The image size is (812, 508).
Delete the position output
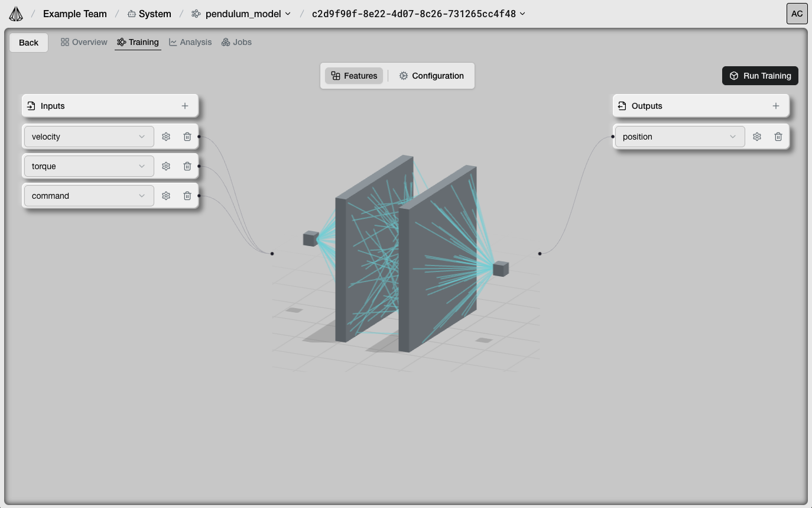coord(778,137)
